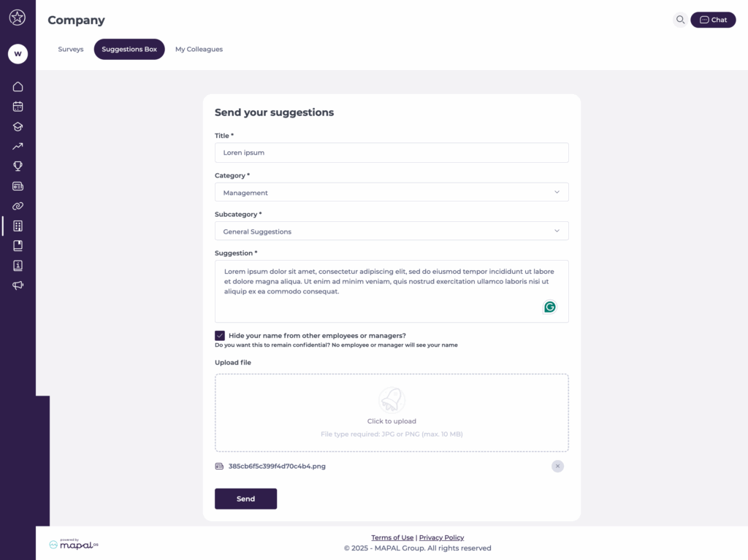
Task: Click the Grammarly icon in suggestion box
Action: click(x=550, y=307)
